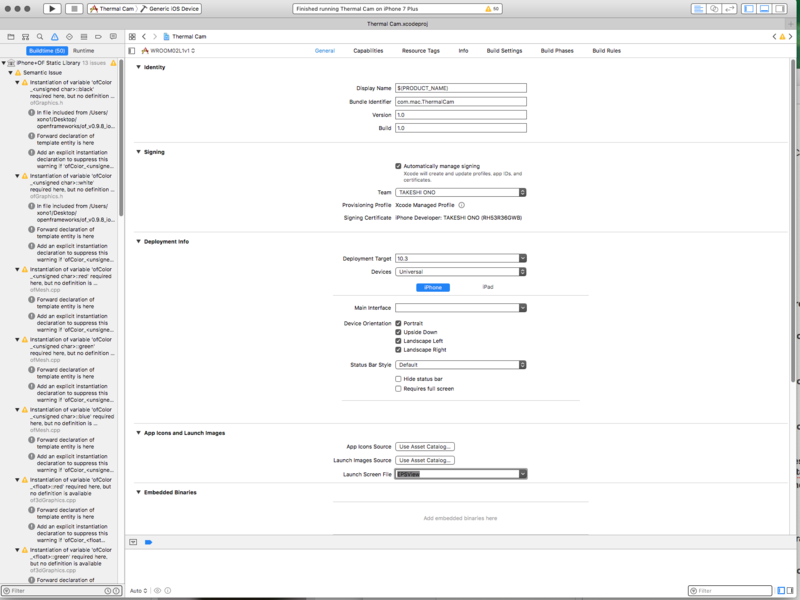Uncheck Landscape Left orientation
The image size is (800, 600).
click(398, 341)
